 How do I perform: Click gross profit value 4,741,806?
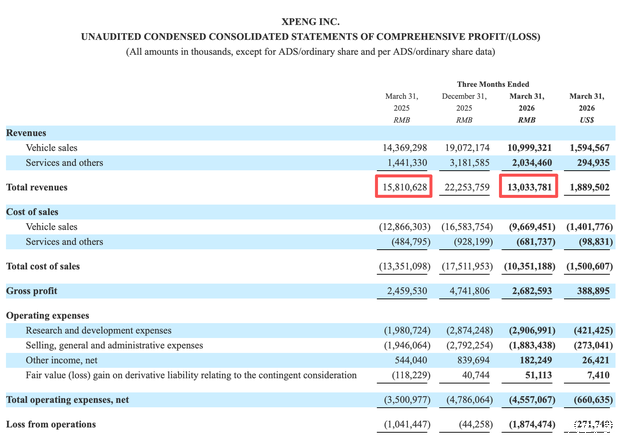coord(469,291)
